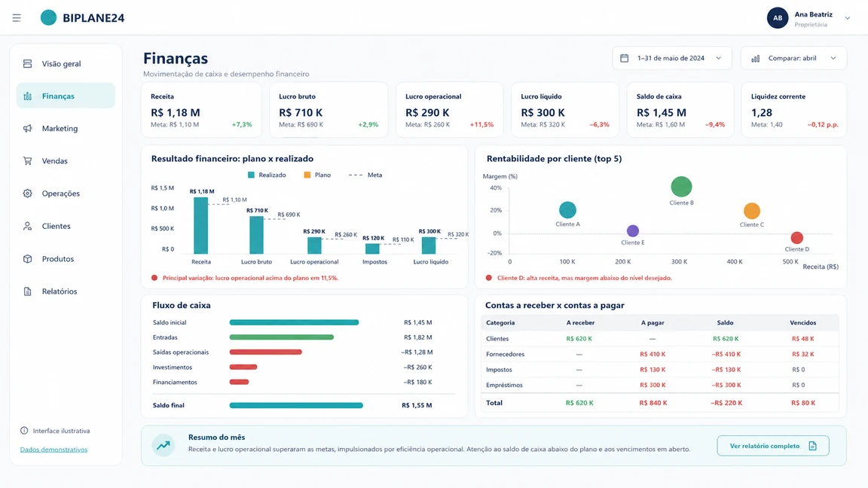Viewport: 868px width, 488px height.
Task: Click the Operações gear icon
Action: [x=27, y=194]
